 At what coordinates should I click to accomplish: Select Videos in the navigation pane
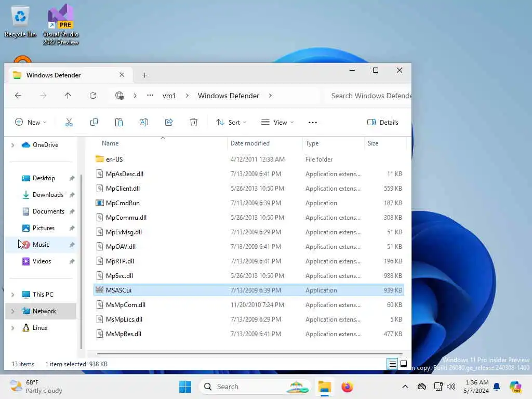click(x=41, y=261)
